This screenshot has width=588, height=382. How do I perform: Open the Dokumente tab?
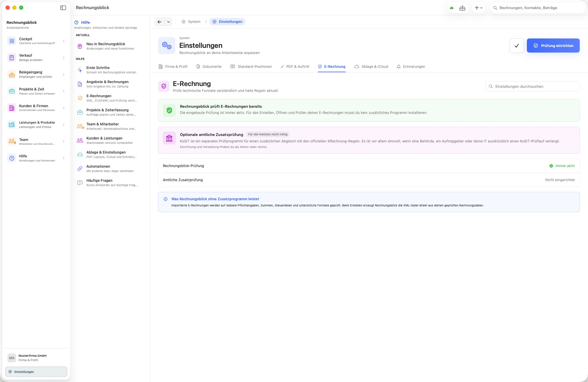[209, 67]
